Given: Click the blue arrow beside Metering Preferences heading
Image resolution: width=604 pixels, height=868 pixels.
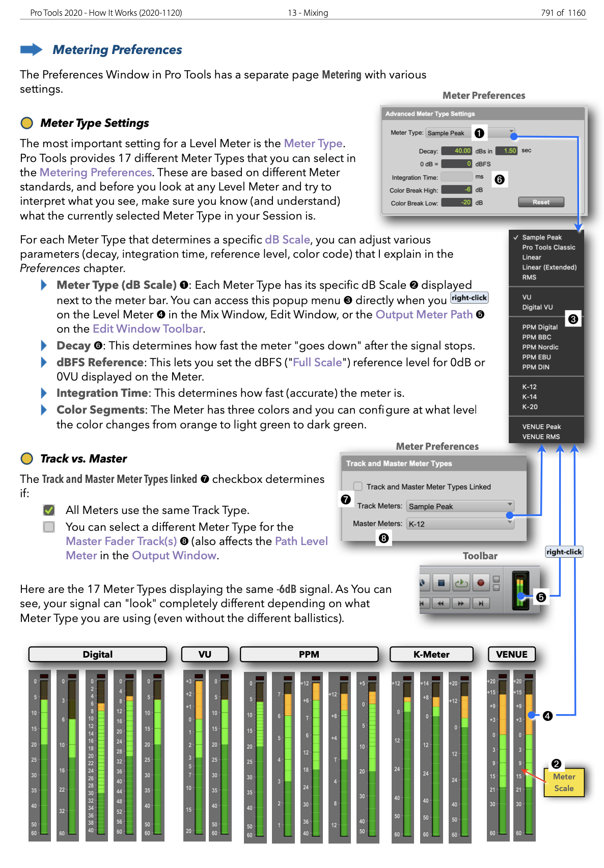Looking at the screenshot, I should [32, 49].
